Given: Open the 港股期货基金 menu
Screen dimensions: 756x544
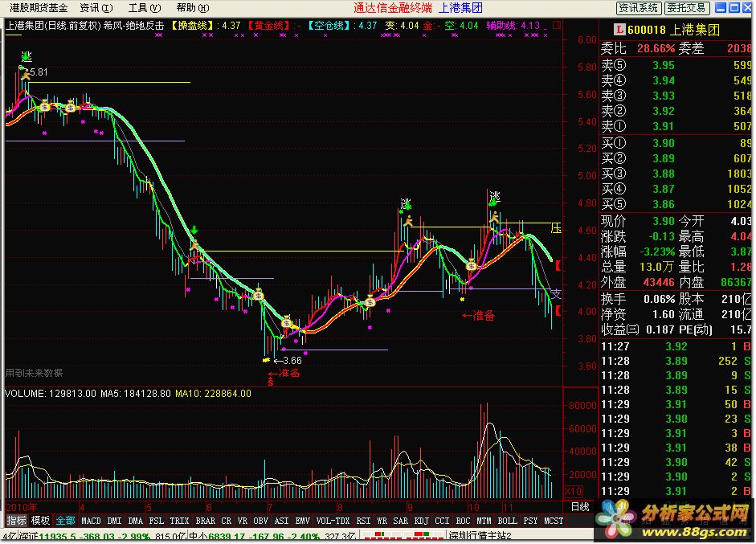Looking at the screenshot, I should (38, 8).
